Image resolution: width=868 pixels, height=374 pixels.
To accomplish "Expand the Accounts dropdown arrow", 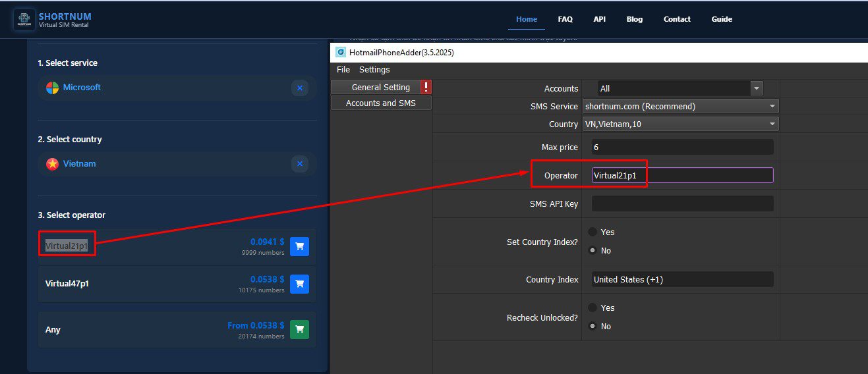I will (757, 88).
